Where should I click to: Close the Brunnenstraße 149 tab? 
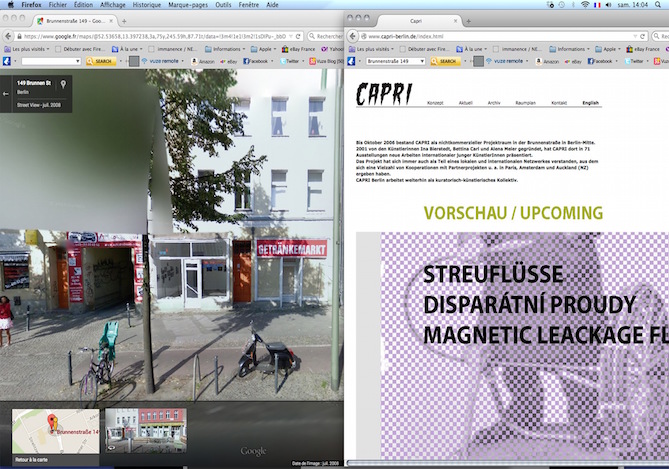coord(111,20)
